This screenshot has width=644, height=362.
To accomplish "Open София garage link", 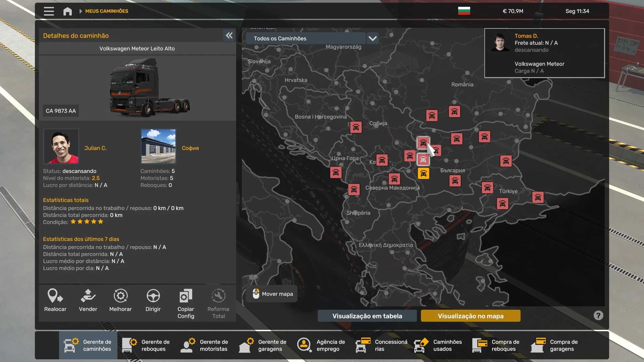I will pyautogui.click(x=190, y=148).
